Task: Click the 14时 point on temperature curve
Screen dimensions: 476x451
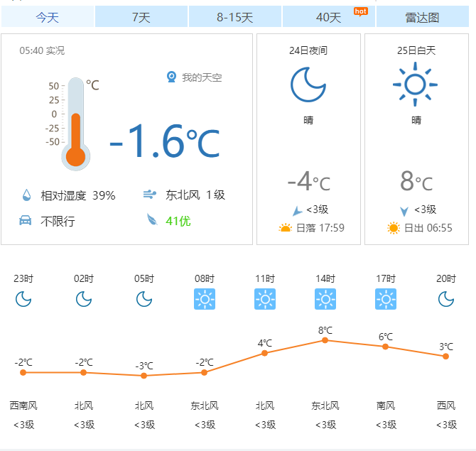Action: coord(325,340)
